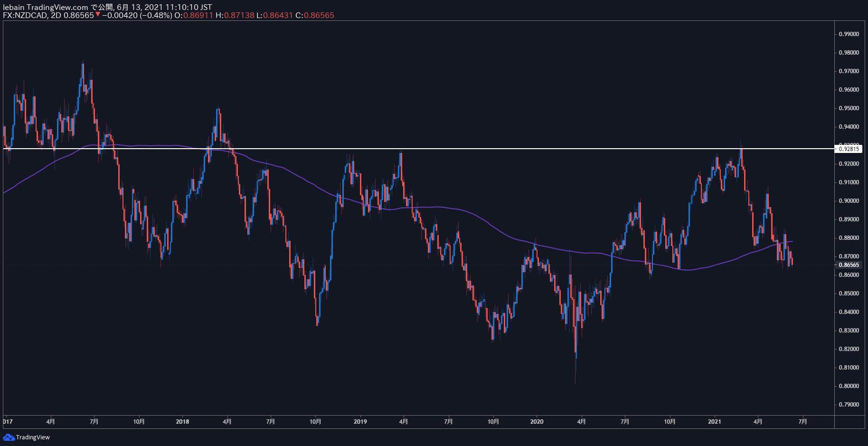Image resolution: width=868 pixels, height=446 pixels.
Task: Click the FX:NZDCAD symbol text in header
Action: tap(25, 15)
